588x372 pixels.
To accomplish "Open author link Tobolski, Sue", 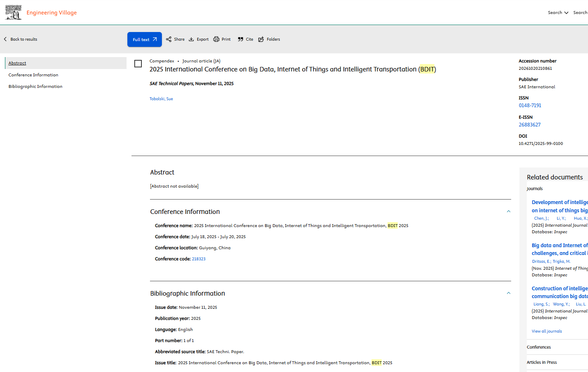I will click(161, 99).
